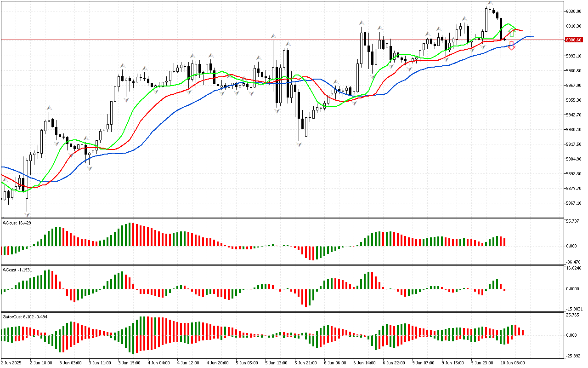This screenshot has width=588, height=368.
Task: Click the 5 Jun 13:00 time label
Action: tap(276, 362)
